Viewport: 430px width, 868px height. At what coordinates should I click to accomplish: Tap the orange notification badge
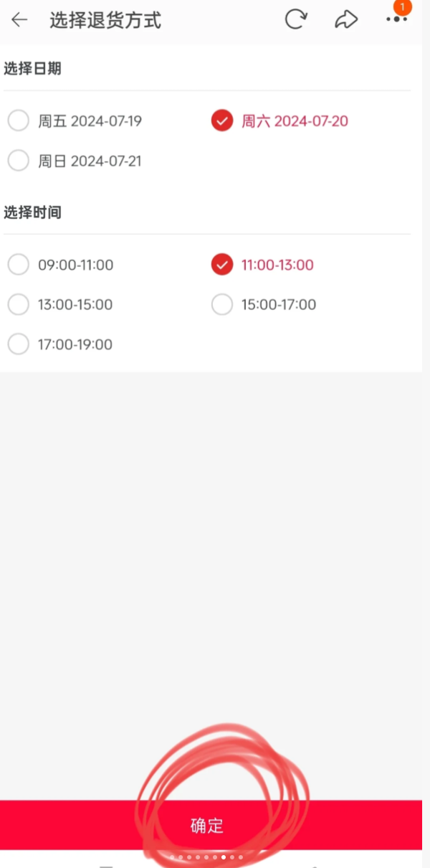pos(403,7)
